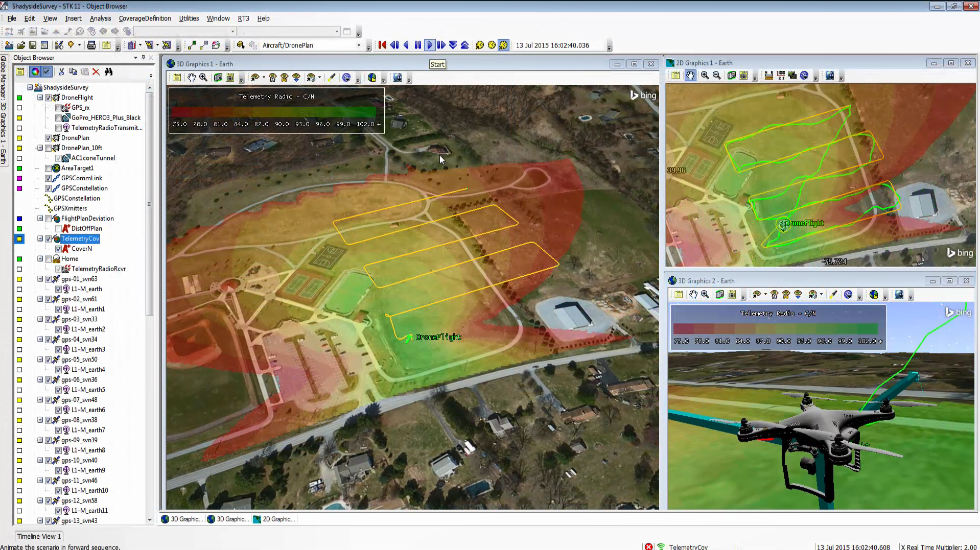
Task: Start forward animation play button
Action: tap(430, 45)
